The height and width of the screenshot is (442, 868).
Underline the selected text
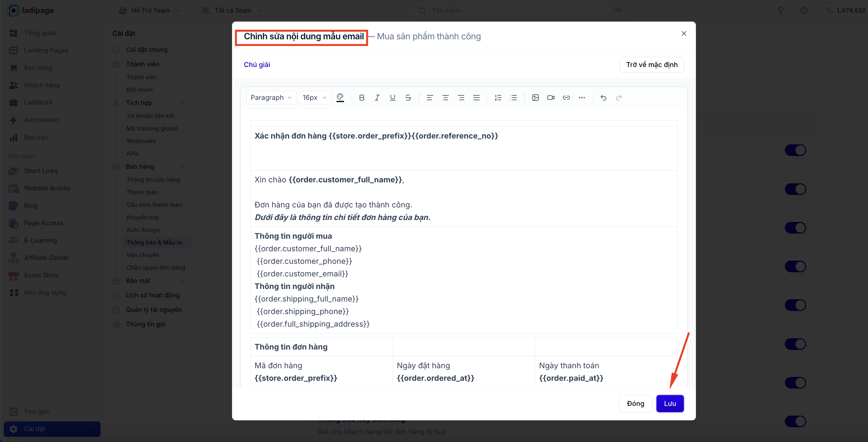point(392,98)
